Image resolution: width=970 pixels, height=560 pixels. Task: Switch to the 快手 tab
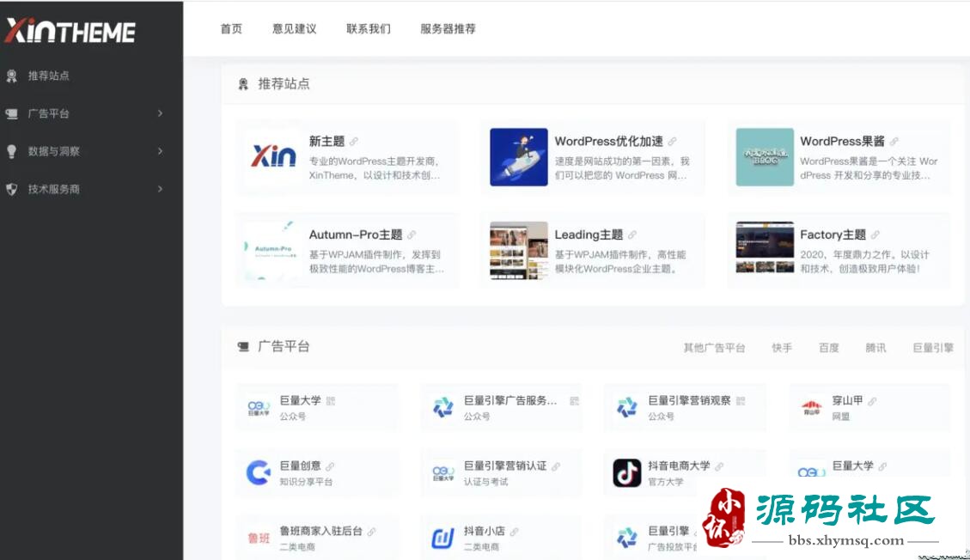point(782,347)
